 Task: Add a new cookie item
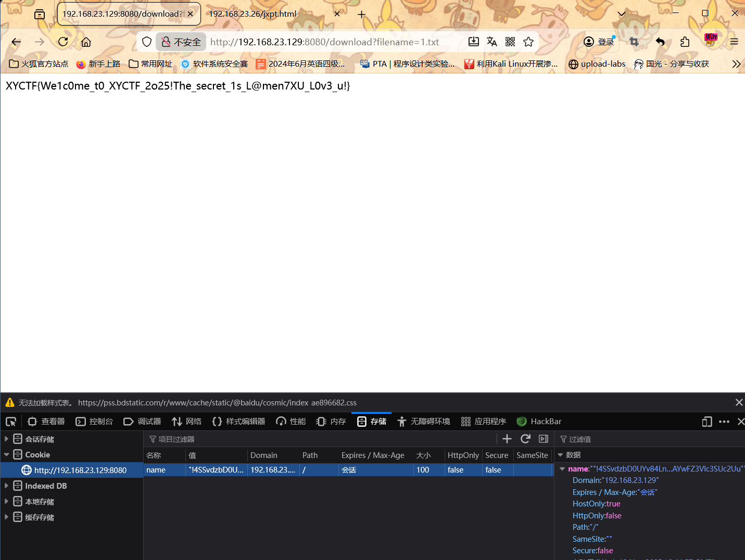coord(507,439)
